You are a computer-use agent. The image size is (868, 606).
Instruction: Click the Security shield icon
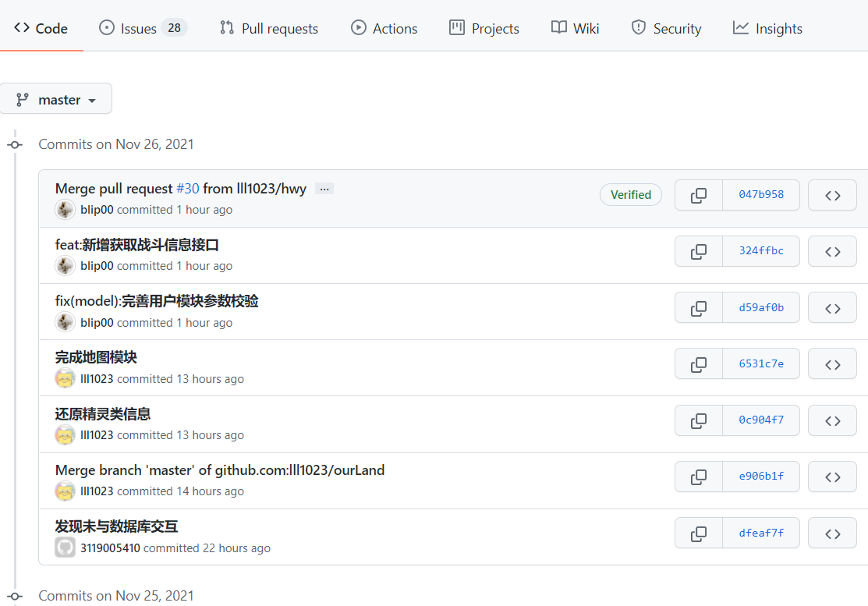point(638,27)
